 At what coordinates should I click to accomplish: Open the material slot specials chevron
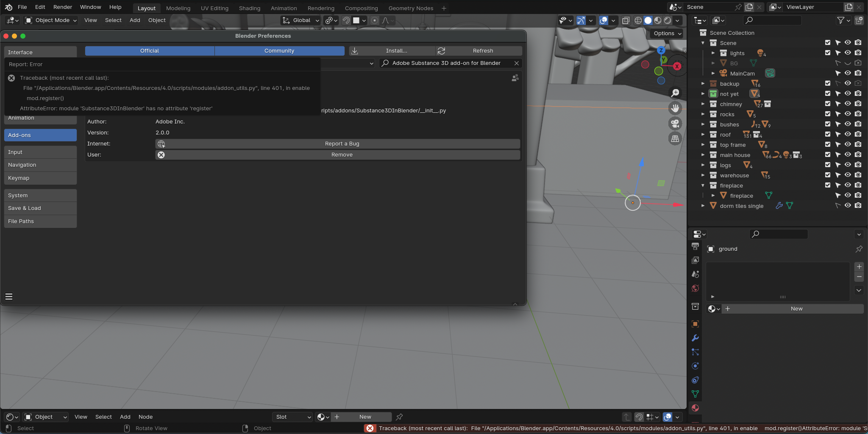pos(859,291)
